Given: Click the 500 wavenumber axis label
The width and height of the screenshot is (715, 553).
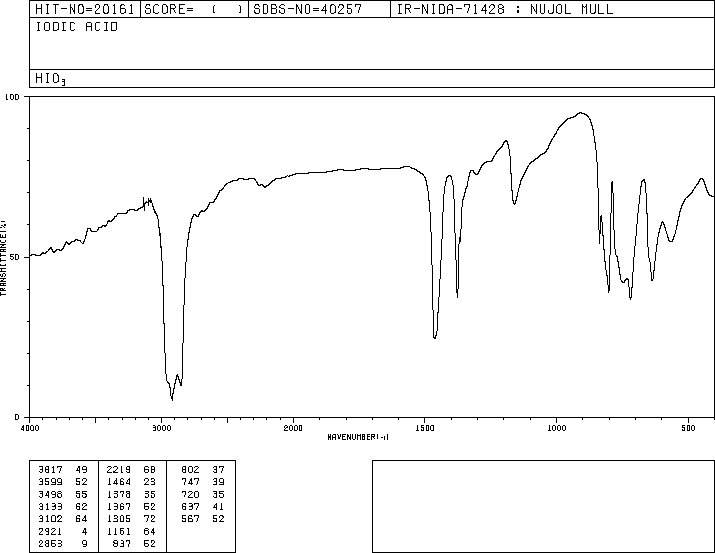Looking at the screenshot, I should (688, 428).
